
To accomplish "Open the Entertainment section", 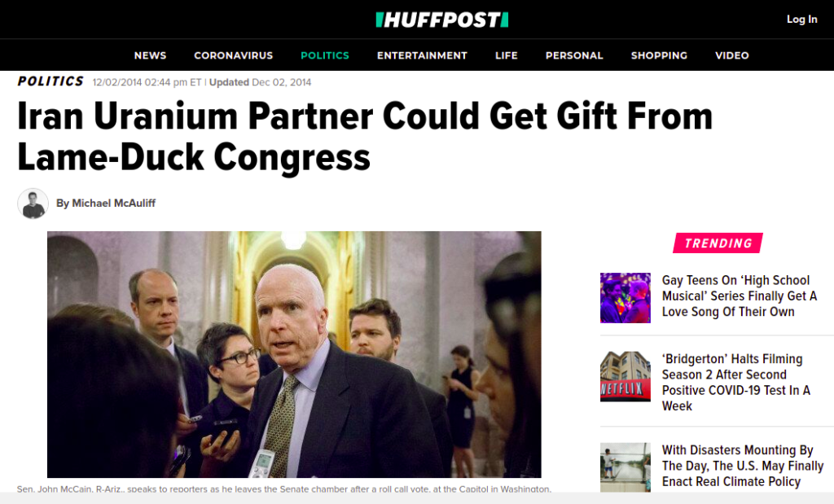I will [x=423, y=55].
